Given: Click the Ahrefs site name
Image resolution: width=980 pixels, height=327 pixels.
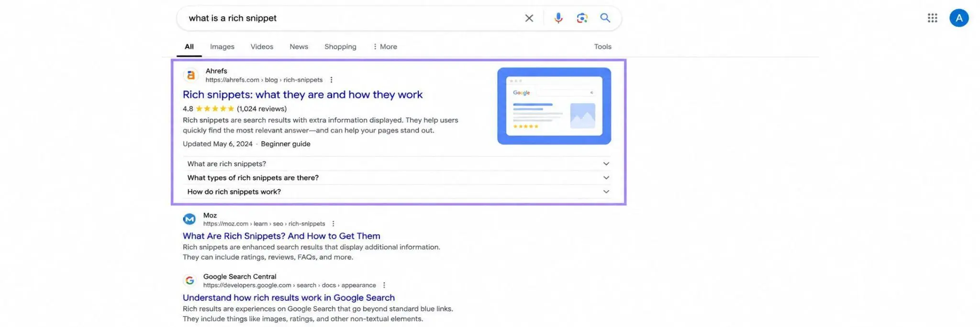Looking at the screenshot, I should tap(216, 71).
